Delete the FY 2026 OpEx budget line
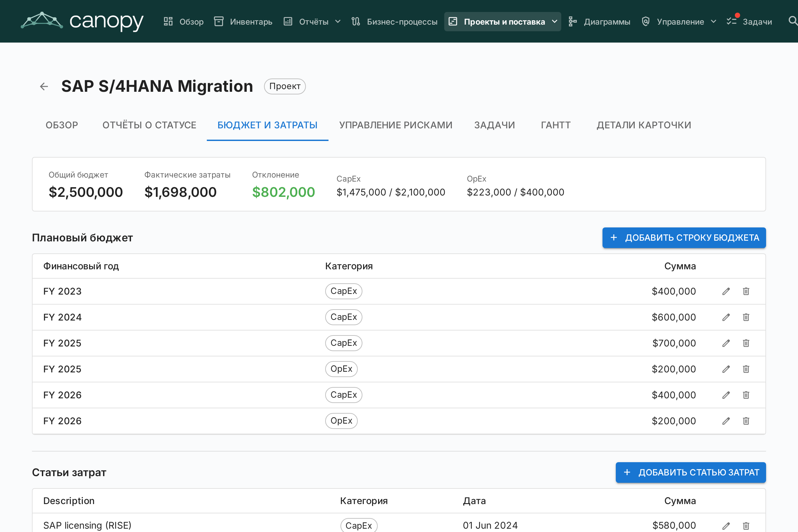The image size is (798, 532). (746, 421)
